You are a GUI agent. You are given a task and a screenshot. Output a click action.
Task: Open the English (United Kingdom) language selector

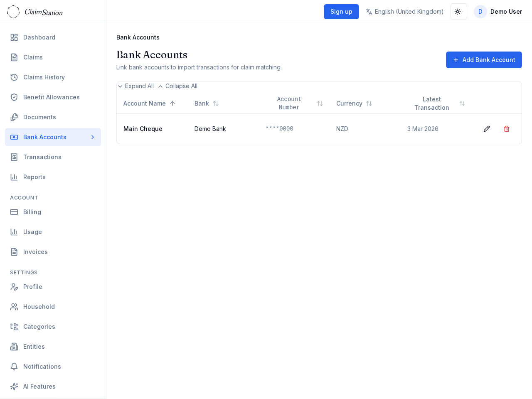click(x=409, y=12)
